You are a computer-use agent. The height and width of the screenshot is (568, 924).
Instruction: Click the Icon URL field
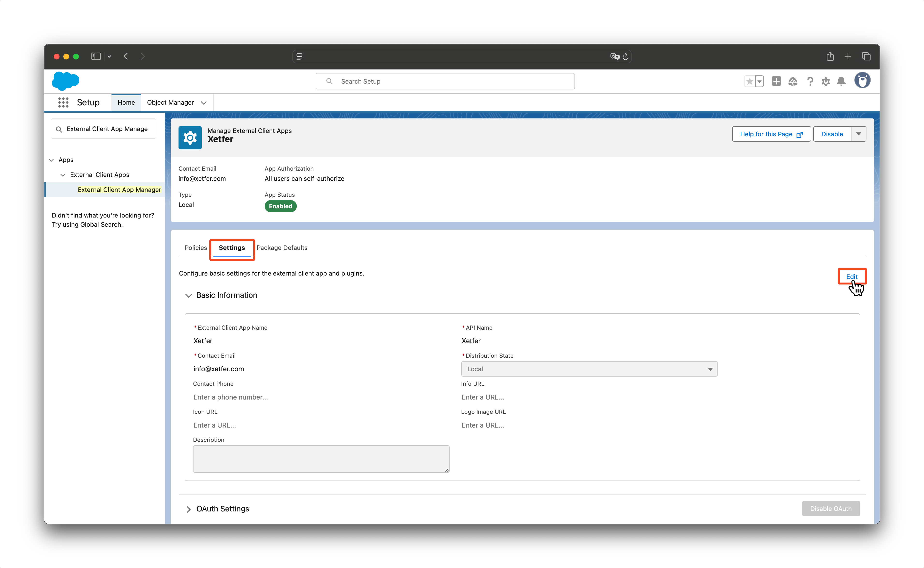[x=321, y=425]
